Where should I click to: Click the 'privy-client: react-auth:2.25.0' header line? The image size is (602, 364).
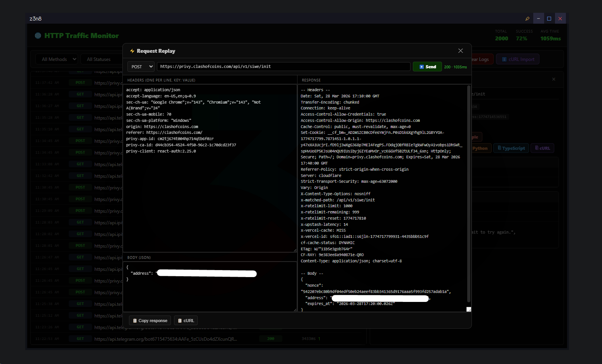tap(161, 151)
